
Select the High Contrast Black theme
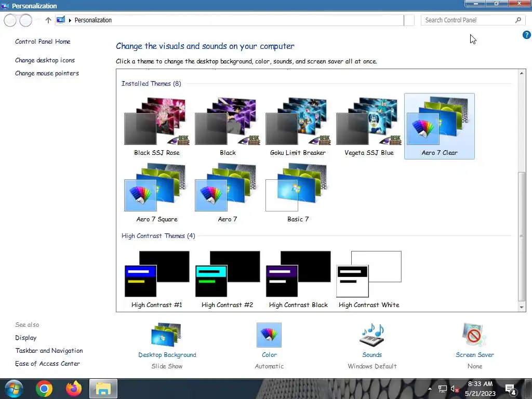point(298,279)
